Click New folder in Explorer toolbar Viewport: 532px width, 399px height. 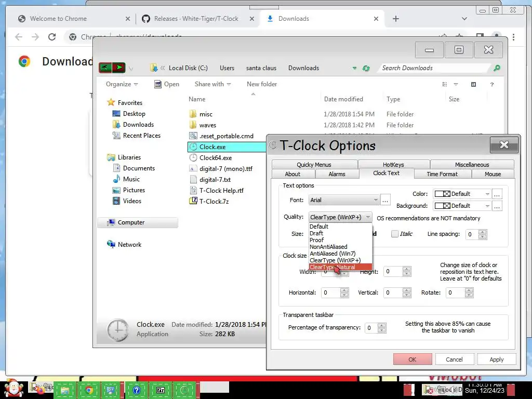click(x=262, y=84)
